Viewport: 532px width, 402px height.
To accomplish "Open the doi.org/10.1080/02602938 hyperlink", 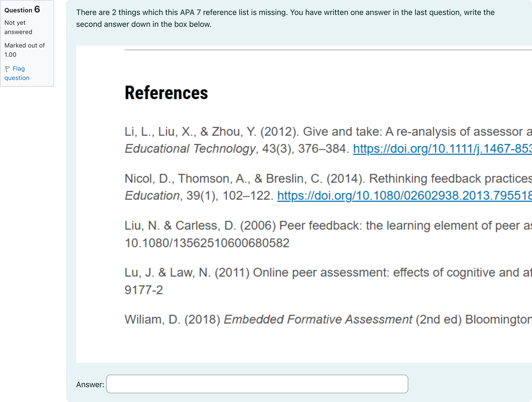I will (405, 196).
